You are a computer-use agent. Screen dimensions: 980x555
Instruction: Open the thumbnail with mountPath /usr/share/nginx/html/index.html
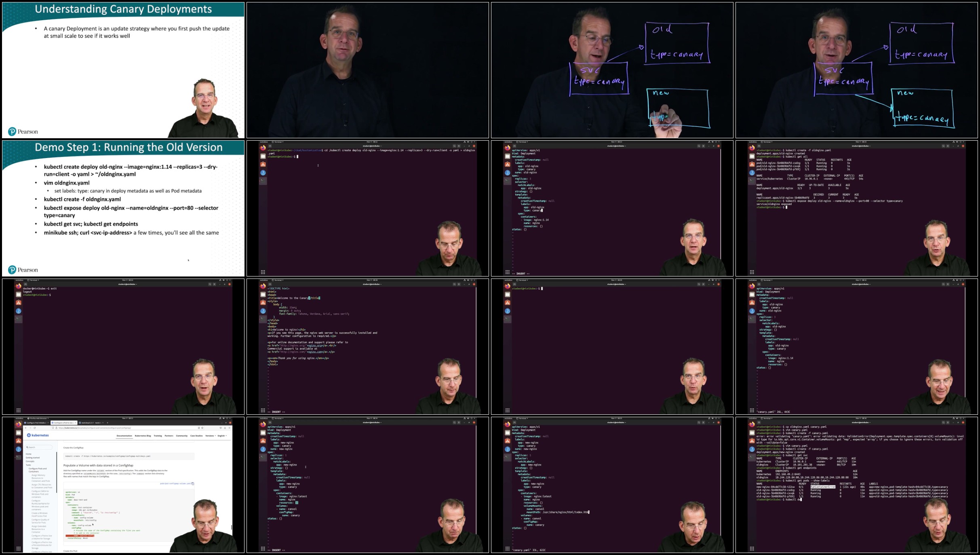pos(612,485)
